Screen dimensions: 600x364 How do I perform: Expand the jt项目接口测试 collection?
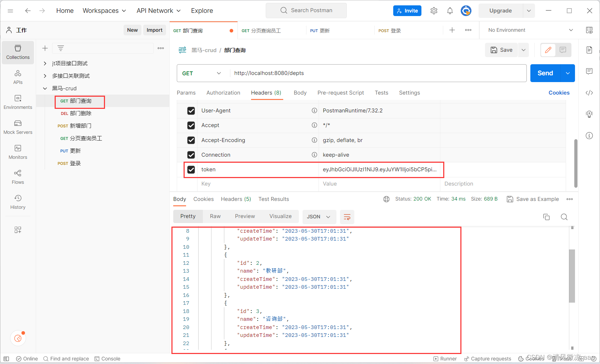click(45, 64)
